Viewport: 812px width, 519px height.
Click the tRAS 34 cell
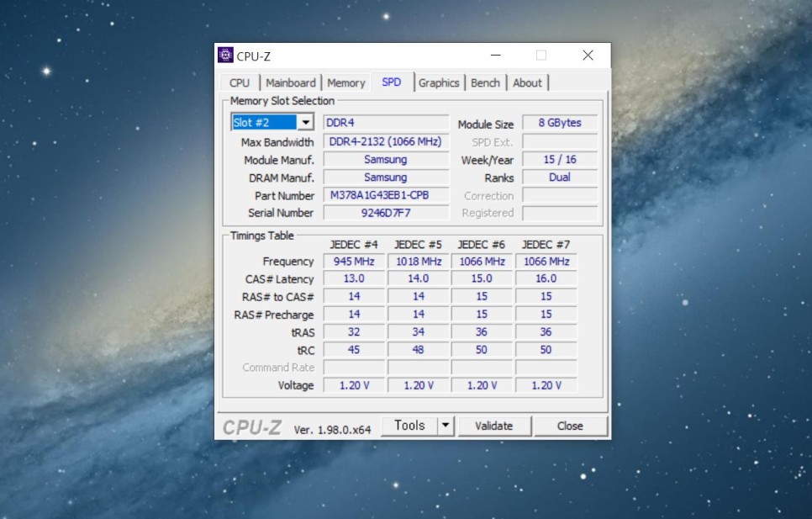coord(418,332)
